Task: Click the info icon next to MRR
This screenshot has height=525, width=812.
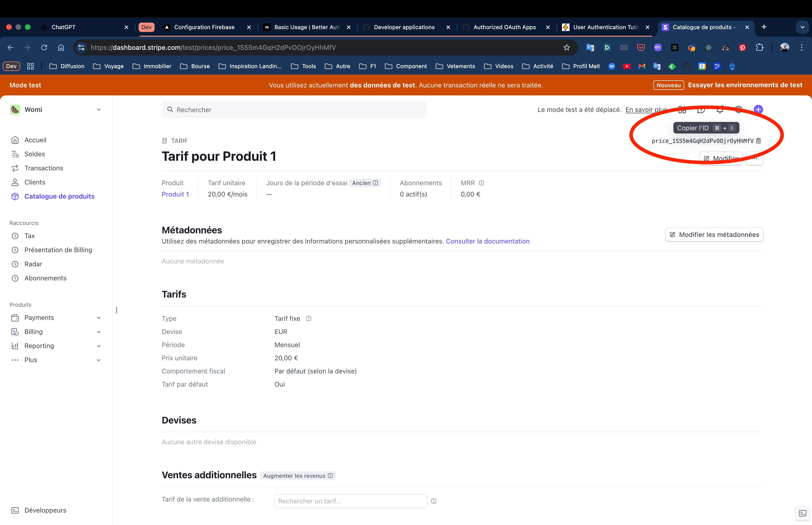Action: coord(481,183)
